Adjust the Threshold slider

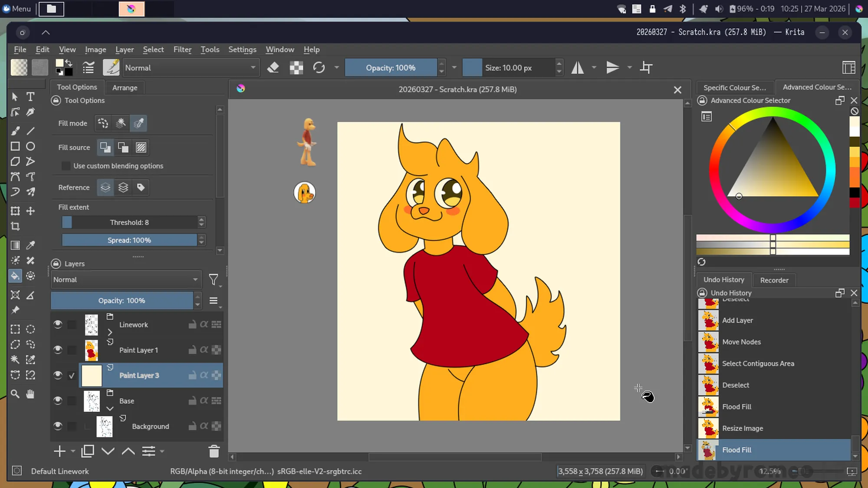[129, 222]
